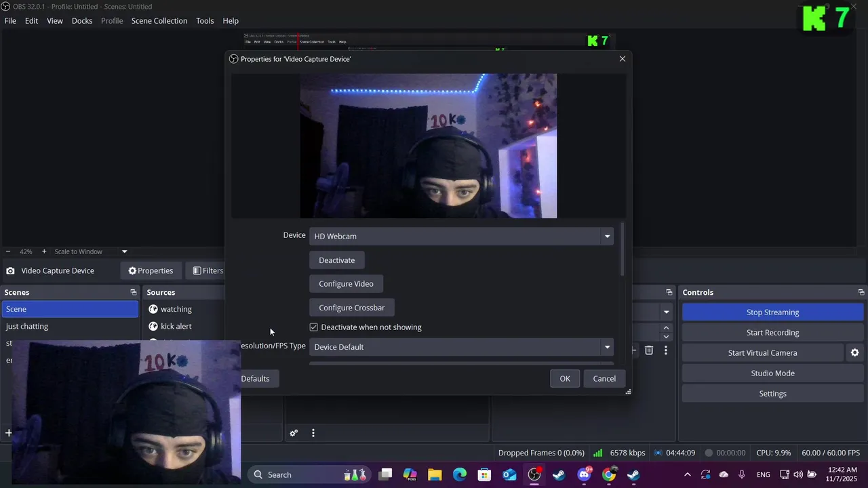The height and width of the screenshot is (488, 868).
Task: Click the Deactivate button
Action: coord(337,260)
